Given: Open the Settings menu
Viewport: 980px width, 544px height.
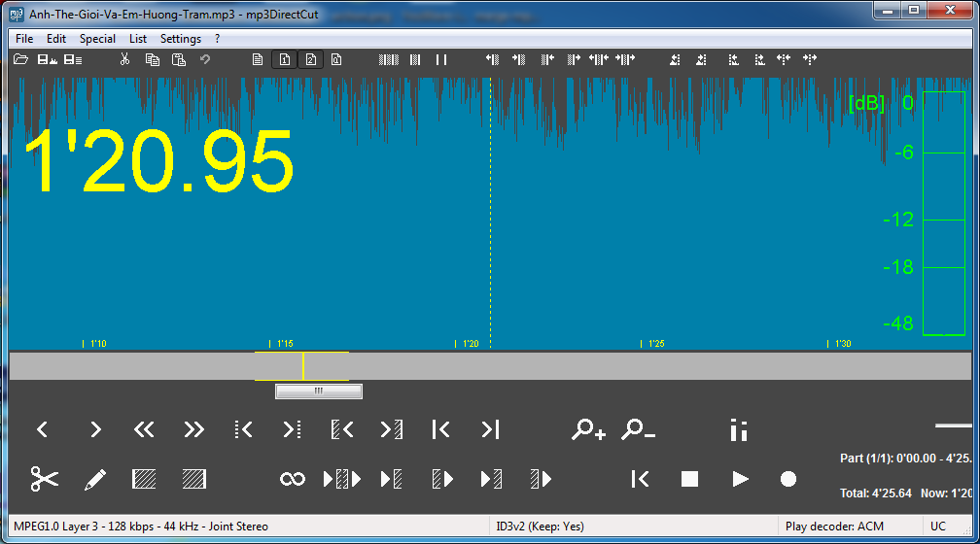Looking at the screenshot, I should click(181, 39).
